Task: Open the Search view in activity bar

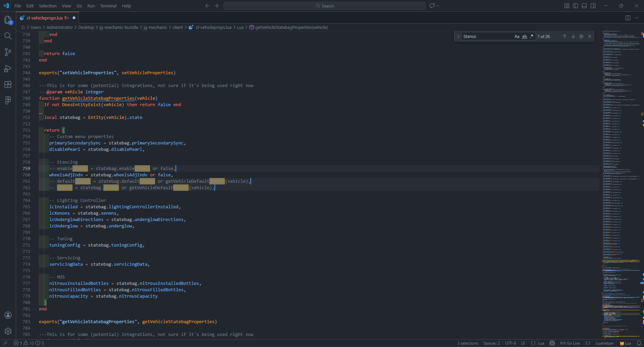Action: click(8, 36)
